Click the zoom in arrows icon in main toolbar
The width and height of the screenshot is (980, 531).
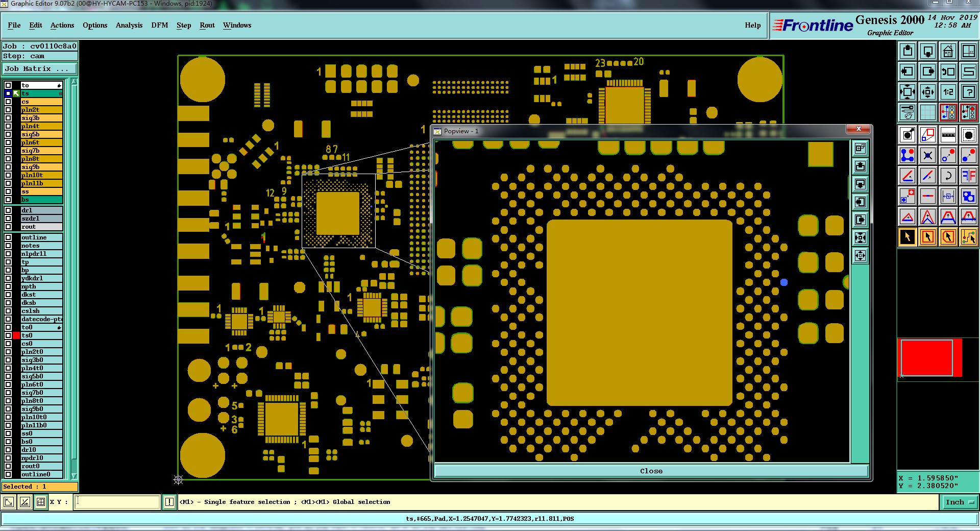pos(908,92)
